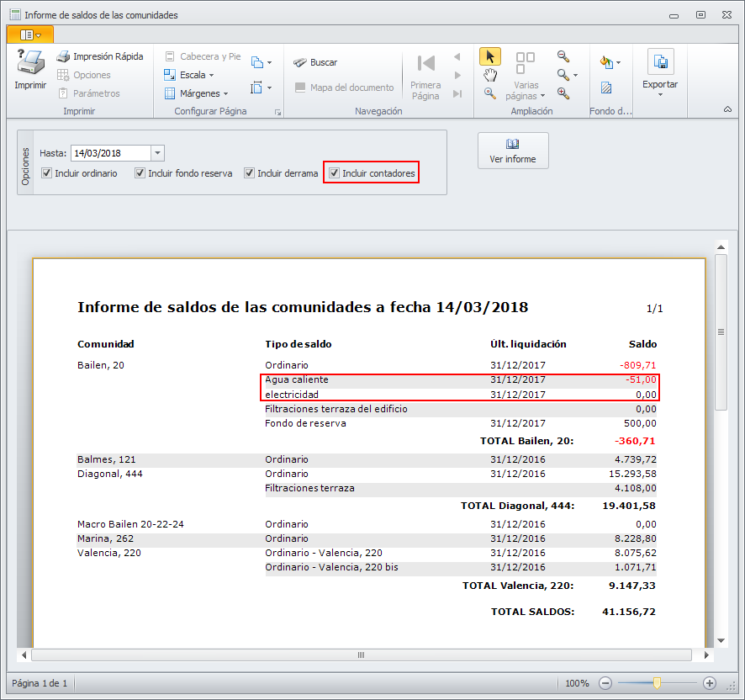Click the Ver informe button
Viewport: 745px width, 700px height.
click(513, 151)
